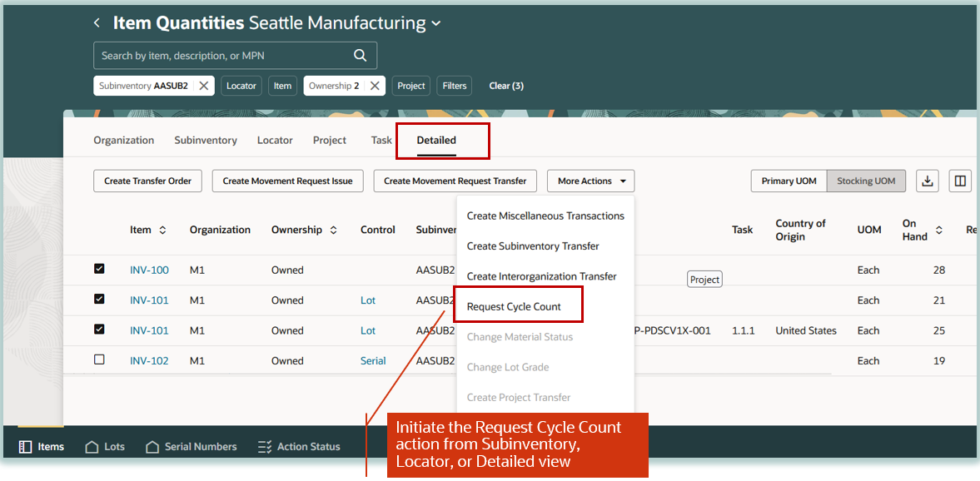Open the Lots bottom navigation entry
This screenshot has height=481, width=980.
pos(105,447)
